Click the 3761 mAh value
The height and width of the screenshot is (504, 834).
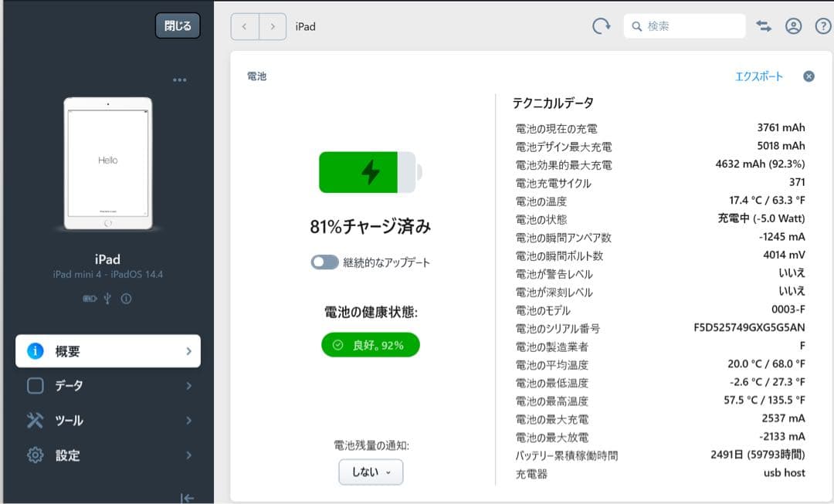pyautogui.click(x=781, y=127)
